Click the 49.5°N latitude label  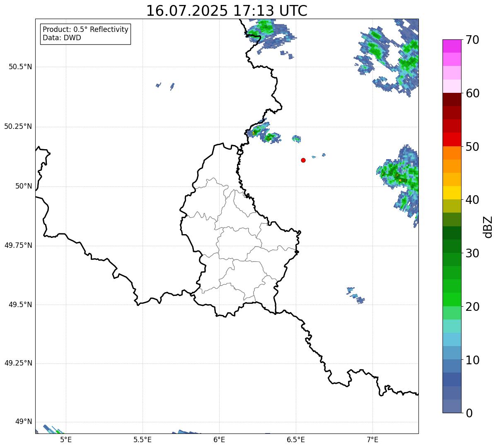pyautogui.click(x=20, y=305)
